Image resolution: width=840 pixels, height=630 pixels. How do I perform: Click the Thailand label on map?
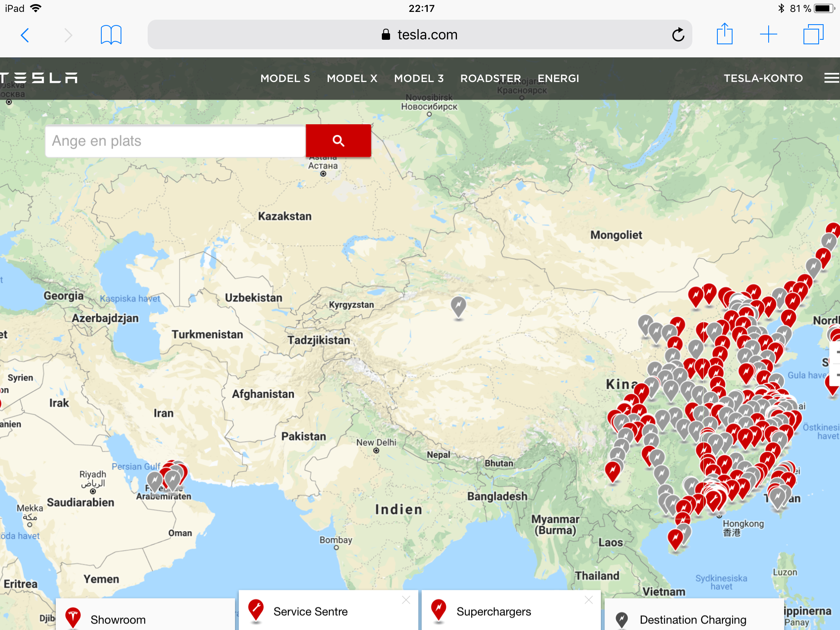[x=597, y=576]
